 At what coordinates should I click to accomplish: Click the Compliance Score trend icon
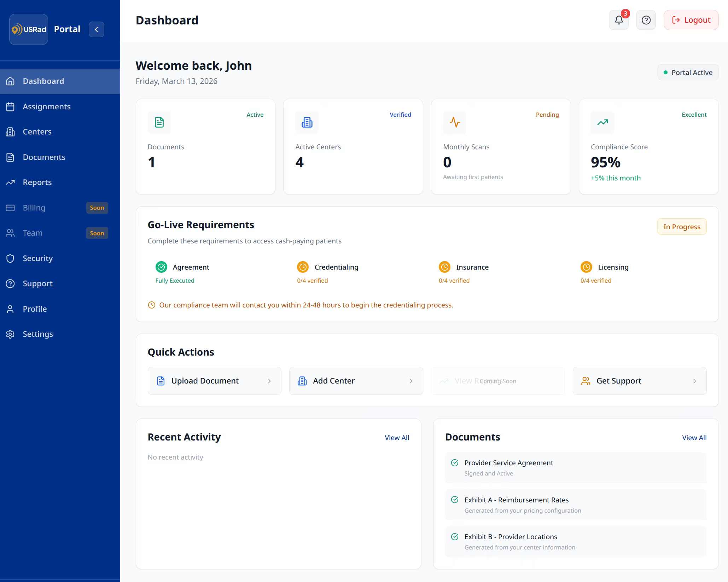[602, 122]
